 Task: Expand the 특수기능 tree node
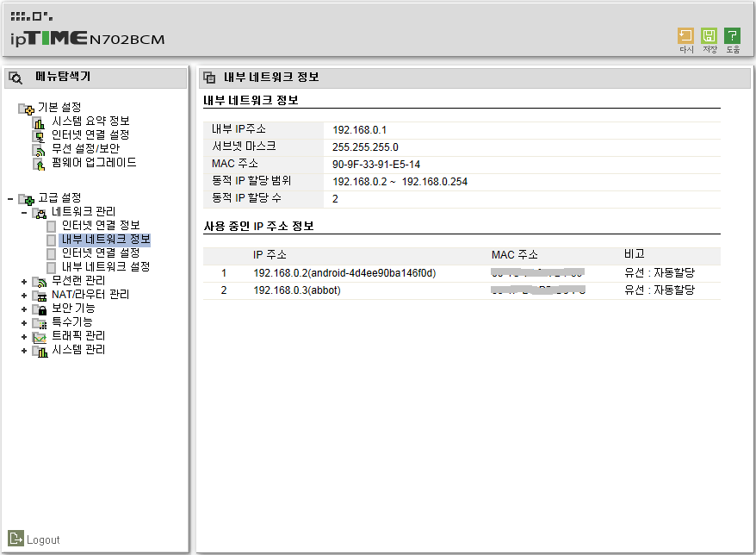24,323
